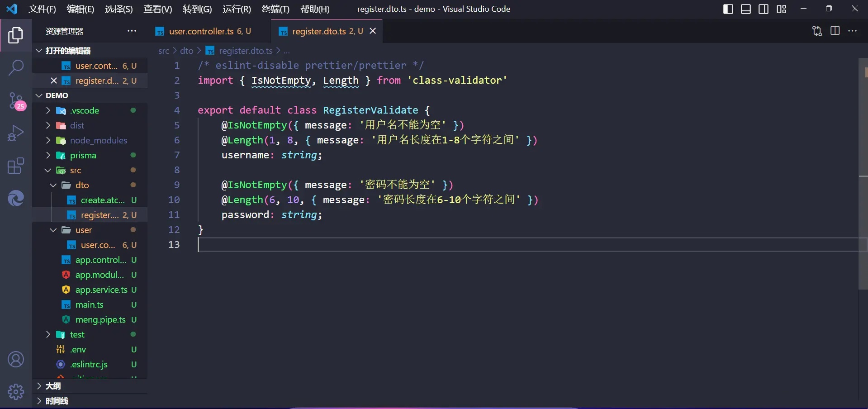Toggle the primary side bar visibility

(x=728, y=9)
